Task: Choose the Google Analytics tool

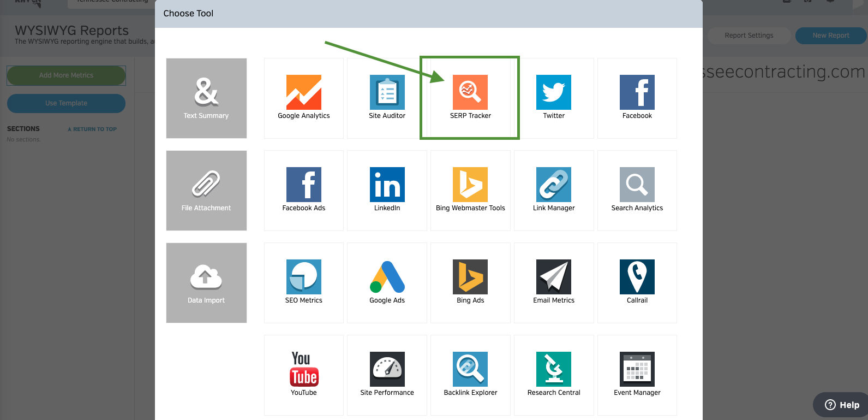Action: (x=304, y=98)
